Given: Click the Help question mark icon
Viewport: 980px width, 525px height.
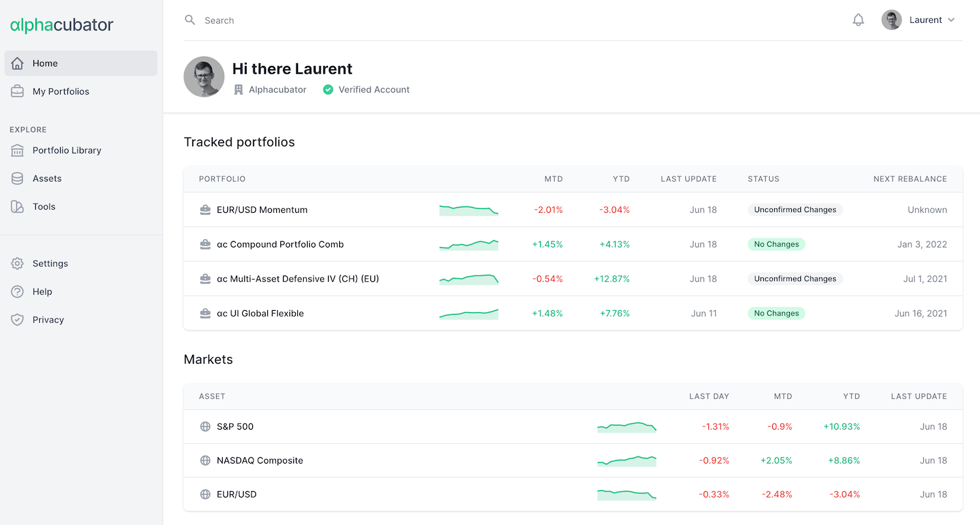Looking at the screenshot, I should click(17, 292).
